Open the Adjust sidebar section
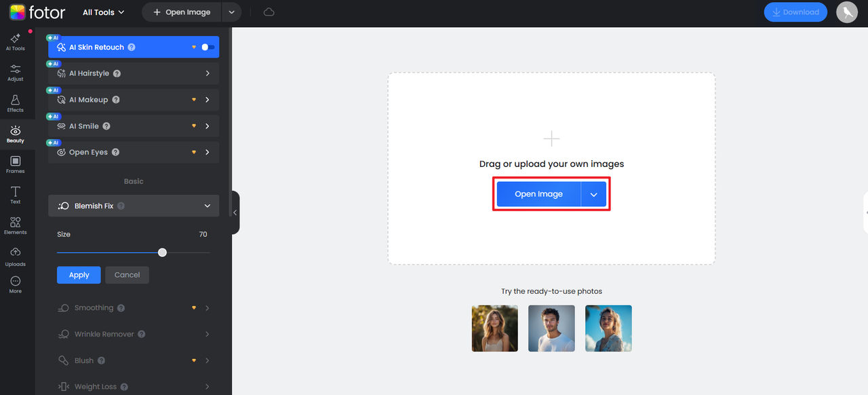The height and width of the screenshot is (395, 868). (x=15, y=73)
